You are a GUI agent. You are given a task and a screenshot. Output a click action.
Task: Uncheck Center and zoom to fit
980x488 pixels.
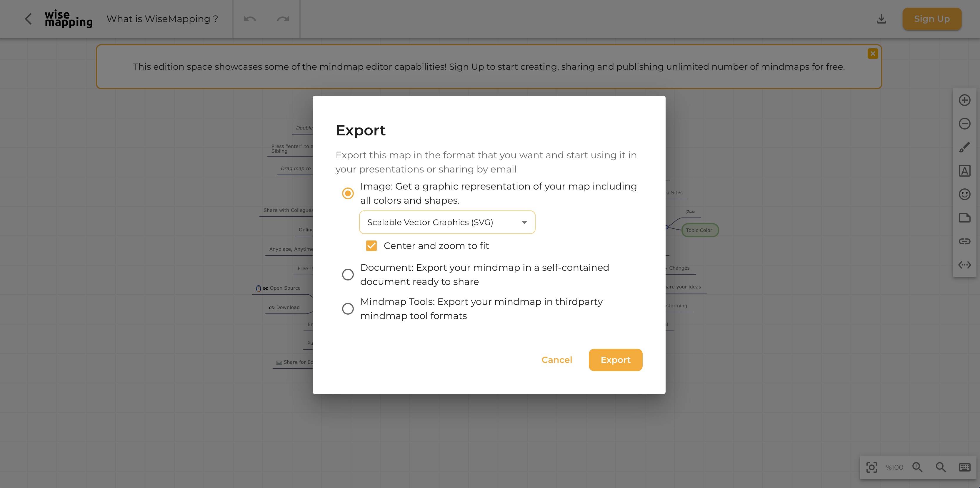click(371, 246)
